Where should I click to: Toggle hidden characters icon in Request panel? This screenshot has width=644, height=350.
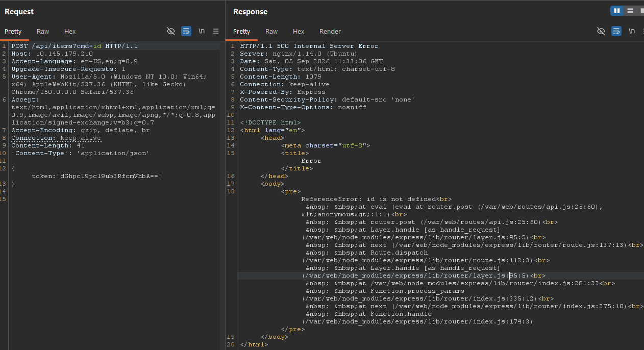click(x=171, y=31)
